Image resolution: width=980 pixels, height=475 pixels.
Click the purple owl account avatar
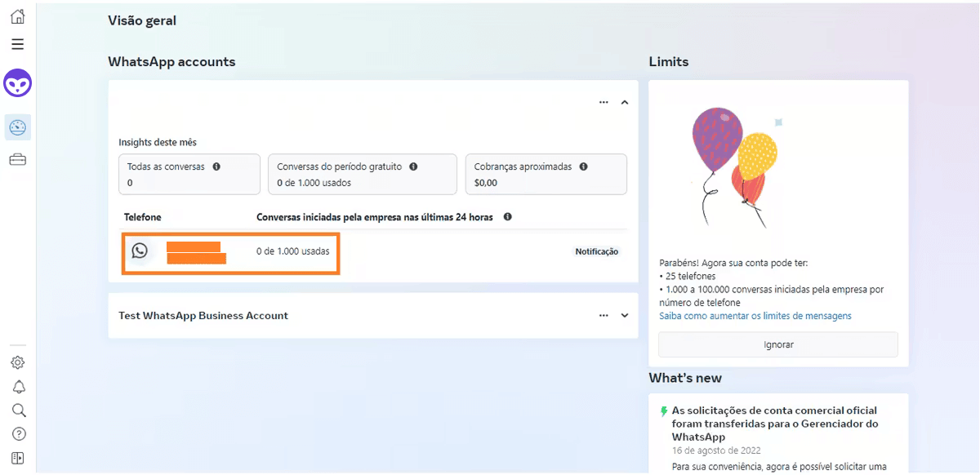click(17, 83)
